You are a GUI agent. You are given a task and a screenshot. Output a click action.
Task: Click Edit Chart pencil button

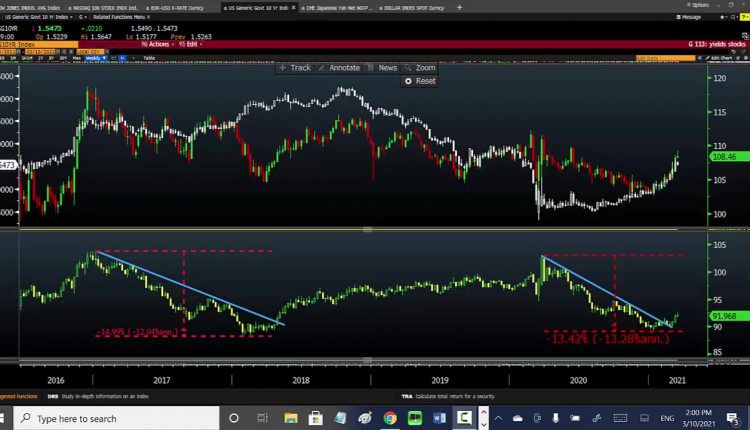click(x=719, y=58)
